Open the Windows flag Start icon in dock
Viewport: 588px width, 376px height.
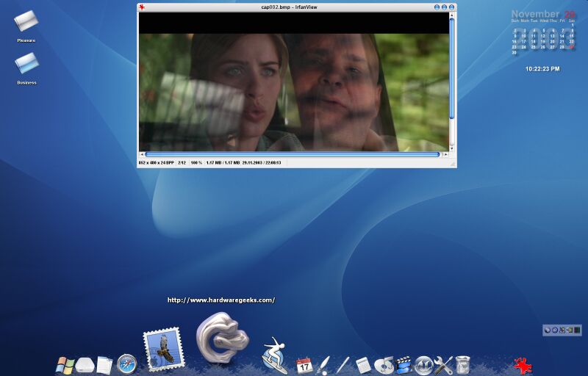65,366
